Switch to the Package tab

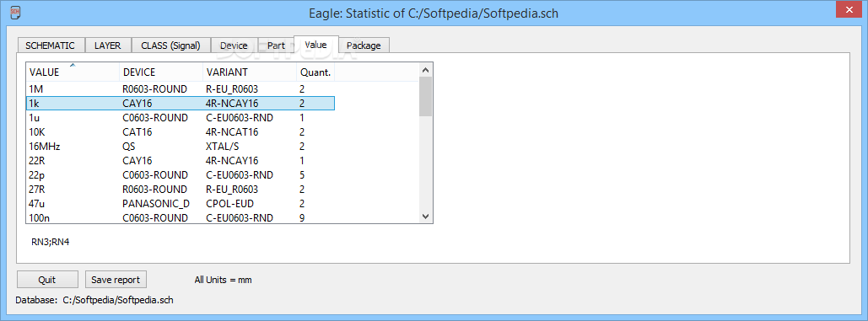click(x=364, y=45)
